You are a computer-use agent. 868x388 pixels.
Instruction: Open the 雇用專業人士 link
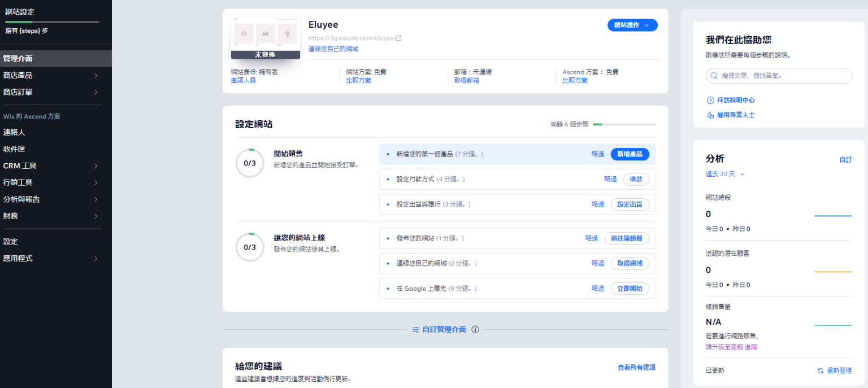736,115
